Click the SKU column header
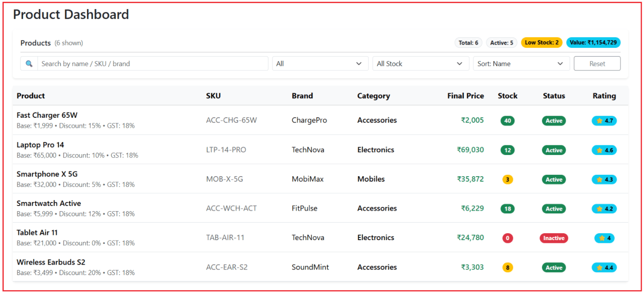The width and height of the screenshot is (644, 293). 213,96
